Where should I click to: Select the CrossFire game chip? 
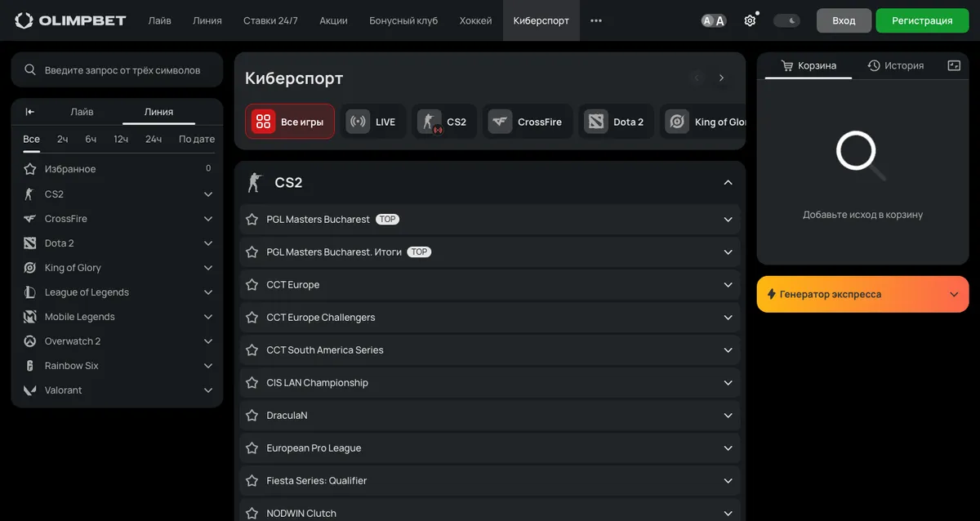528,122
